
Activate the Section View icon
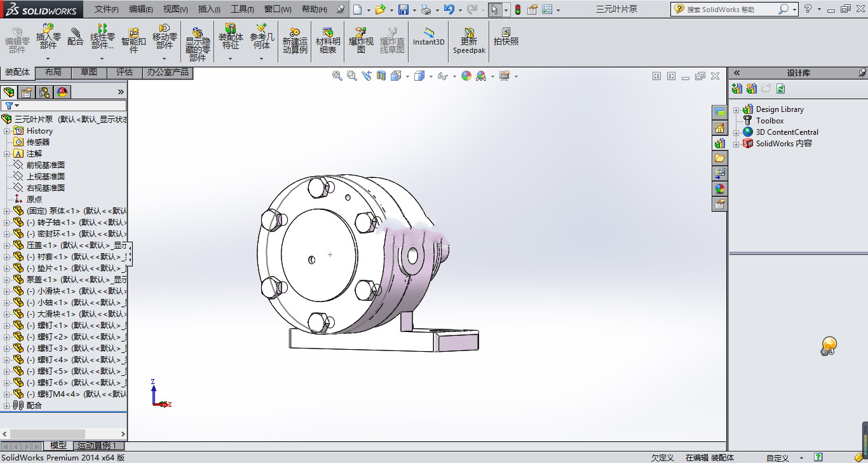pos(381,76)
